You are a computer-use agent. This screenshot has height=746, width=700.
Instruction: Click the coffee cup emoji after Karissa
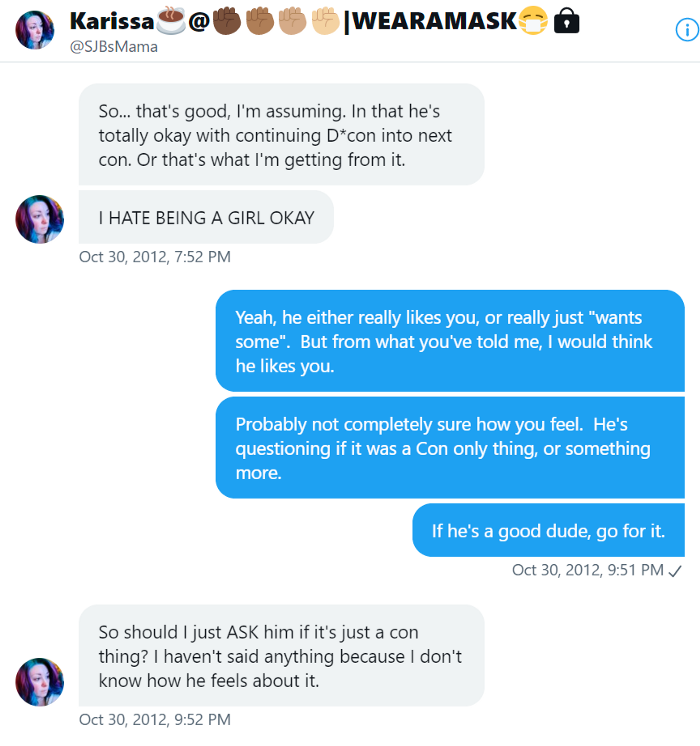point(170,20)
